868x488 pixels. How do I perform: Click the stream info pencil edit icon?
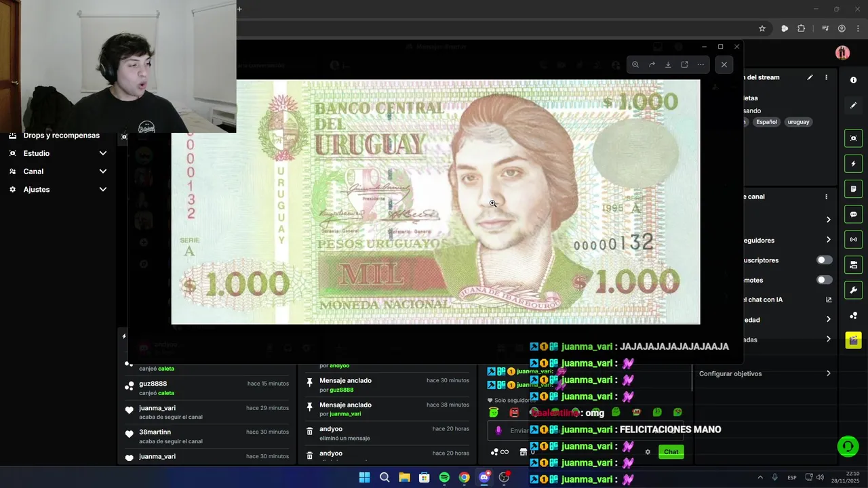click(x=810, y=77)
